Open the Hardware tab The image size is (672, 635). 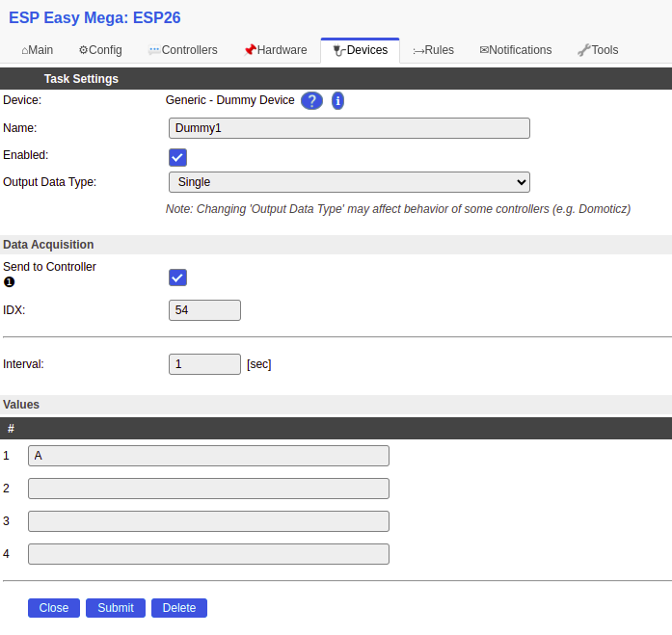click(x=275, y=50)
